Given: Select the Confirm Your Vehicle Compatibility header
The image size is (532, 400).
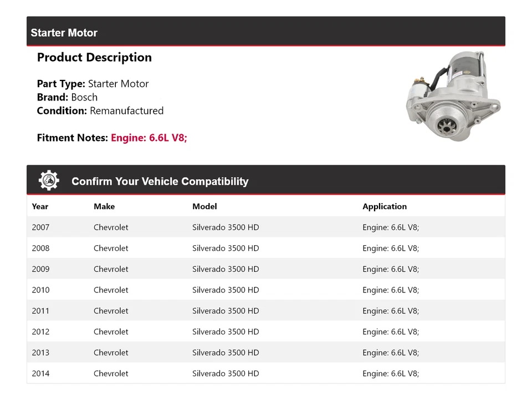Looking at the screenshot, I should [160, 181].
